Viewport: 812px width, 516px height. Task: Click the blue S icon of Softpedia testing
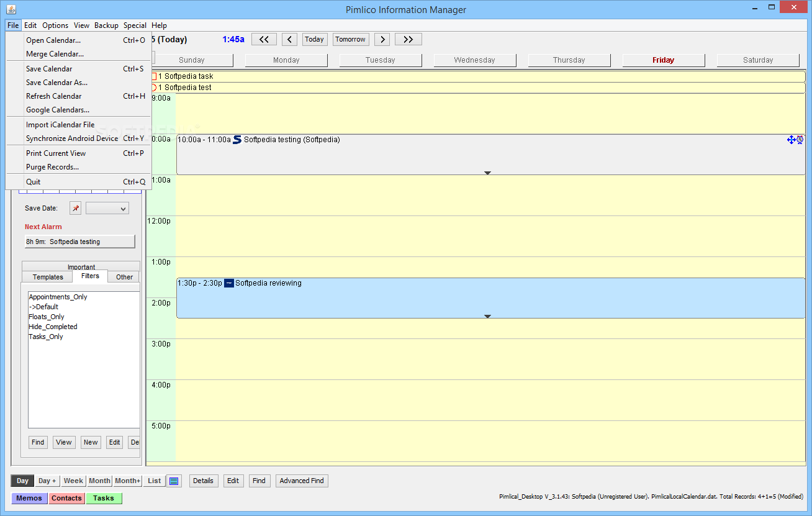coord(237,140)
